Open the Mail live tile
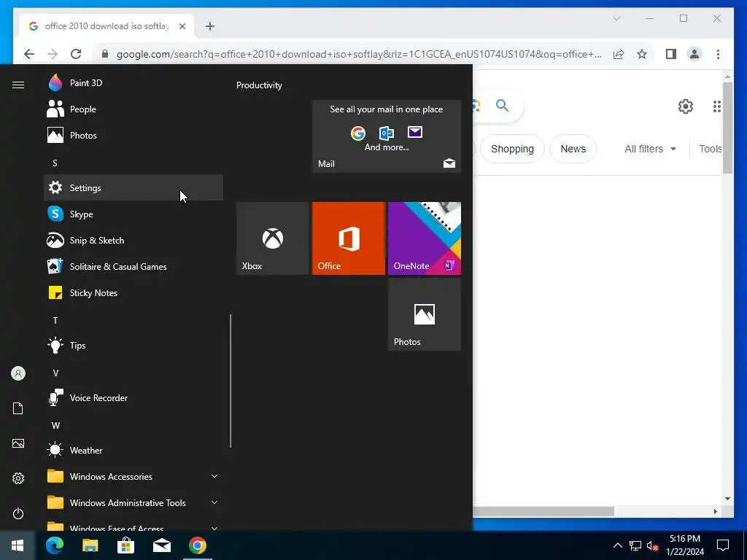Image resolution: width=747 pixels, height=560 pixels. click(x=387, y=136)
